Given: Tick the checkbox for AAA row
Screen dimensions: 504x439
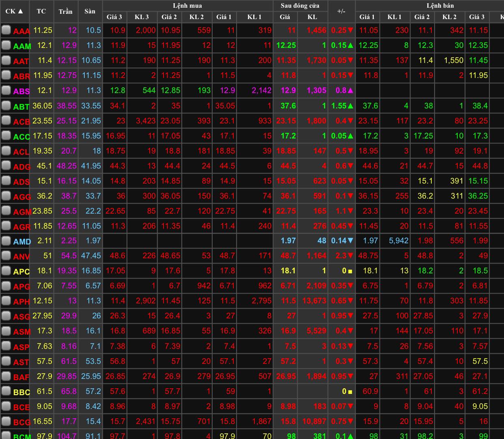Looking at the screenshot, I should [6, 30].
